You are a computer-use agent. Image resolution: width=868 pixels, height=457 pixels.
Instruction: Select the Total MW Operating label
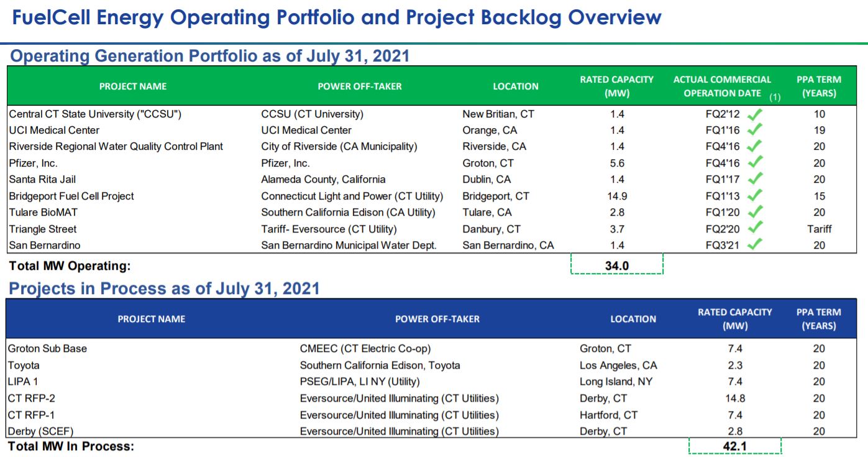[x=70, y=266]
